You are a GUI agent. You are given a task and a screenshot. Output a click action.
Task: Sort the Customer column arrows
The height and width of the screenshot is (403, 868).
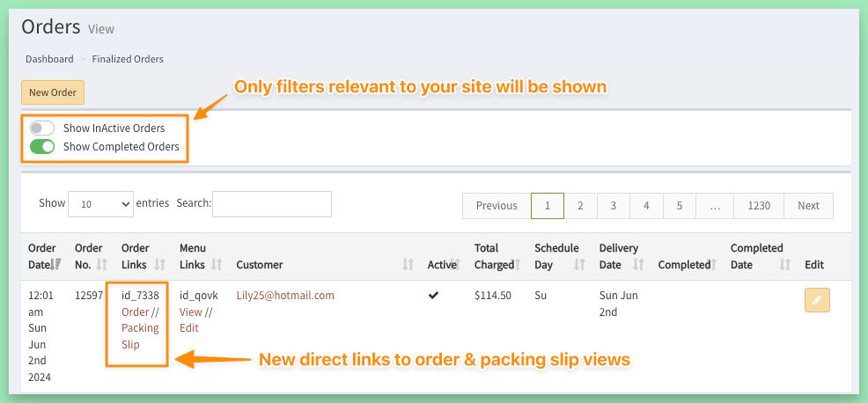[x=408, y=265]
